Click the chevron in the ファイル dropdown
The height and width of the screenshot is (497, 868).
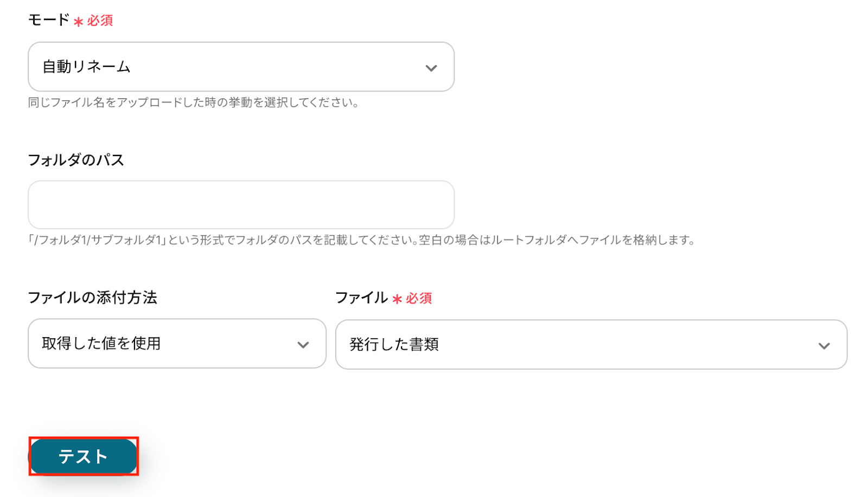[824, 346]
